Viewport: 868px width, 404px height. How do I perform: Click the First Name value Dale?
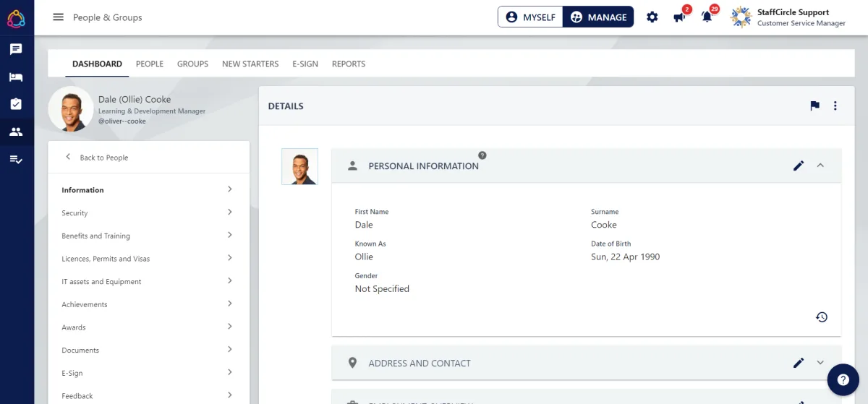(364, 225)
